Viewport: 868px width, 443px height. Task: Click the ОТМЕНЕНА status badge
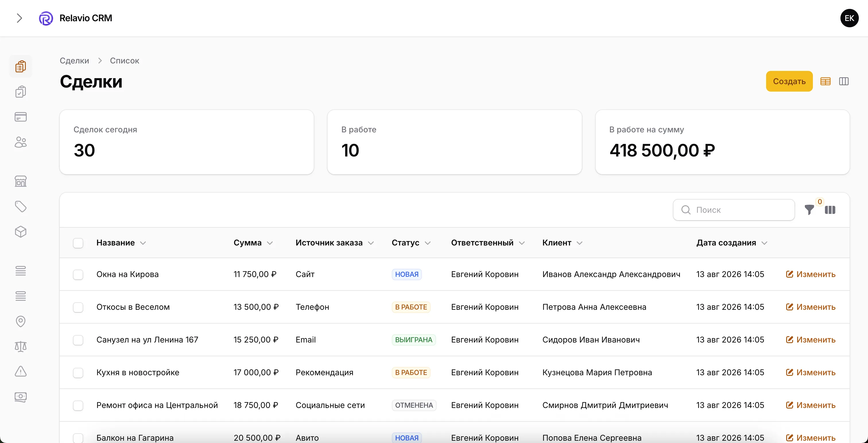414,405
